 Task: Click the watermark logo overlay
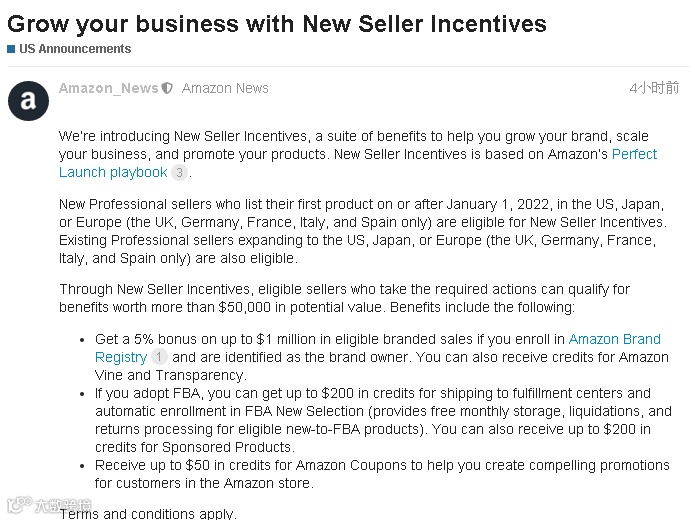click(48, 505)
